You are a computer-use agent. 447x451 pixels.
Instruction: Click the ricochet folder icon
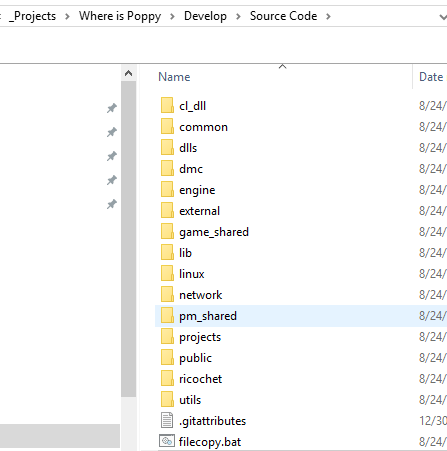coord(167,379)
